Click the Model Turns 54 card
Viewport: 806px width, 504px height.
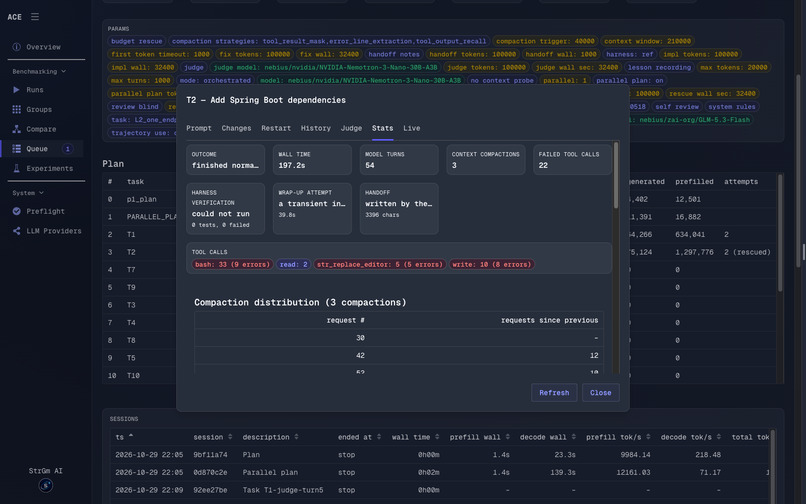399,159
